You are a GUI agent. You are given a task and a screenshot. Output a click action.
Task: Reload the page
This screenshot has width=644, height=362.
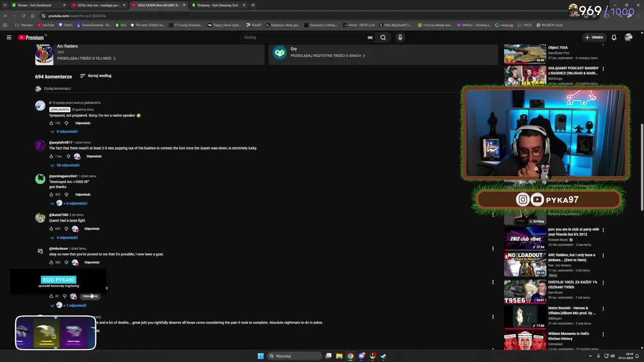tap(23, 16)
